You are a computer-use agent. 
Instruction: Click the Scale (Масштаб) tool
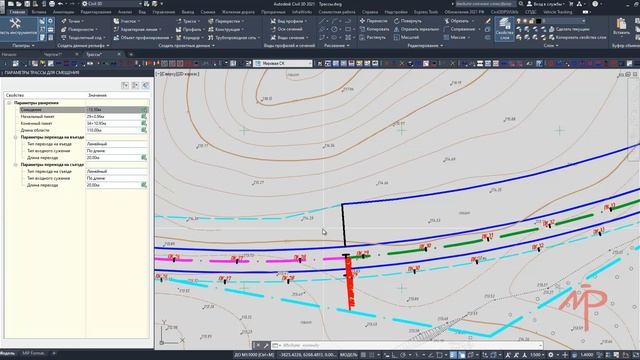tap(406, 37)
